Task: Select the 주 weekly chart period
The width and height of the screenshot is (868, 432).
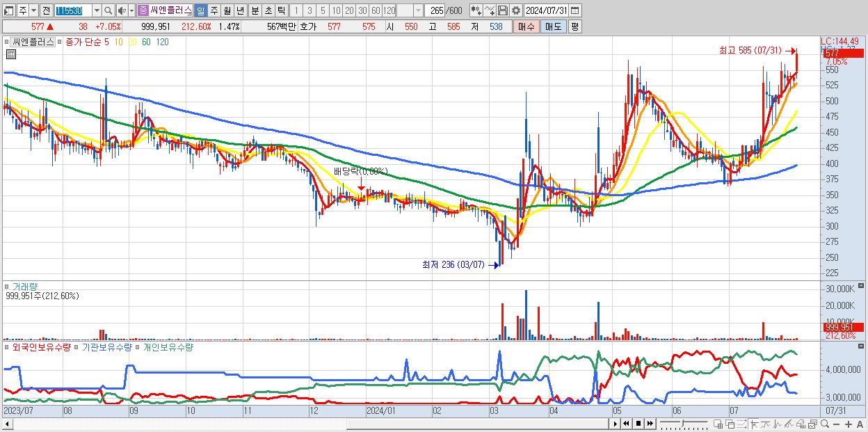Action: click(214, 11)
